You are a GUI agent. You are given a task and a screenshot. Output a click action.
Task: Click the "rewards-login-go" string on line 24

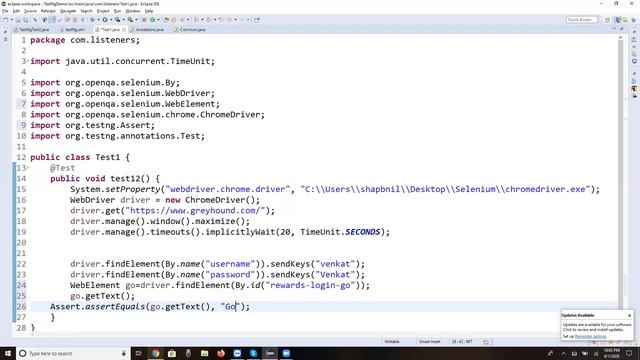(x=310, y=285)
